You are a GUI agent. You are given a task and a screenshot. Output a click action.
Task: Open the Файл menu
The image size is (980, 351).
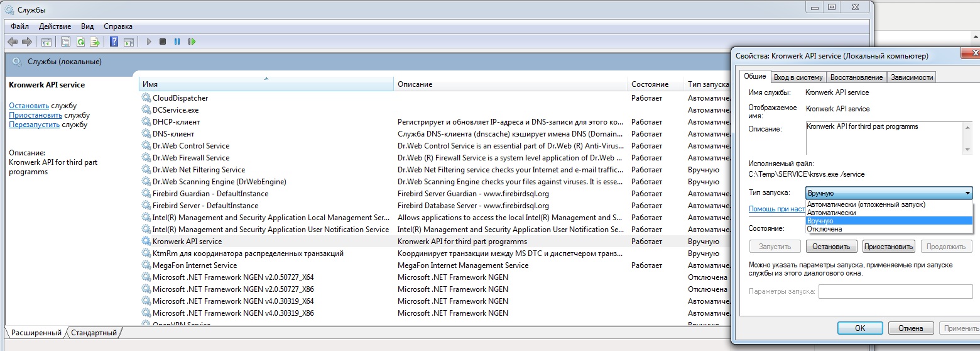click(x=19, y=26)
